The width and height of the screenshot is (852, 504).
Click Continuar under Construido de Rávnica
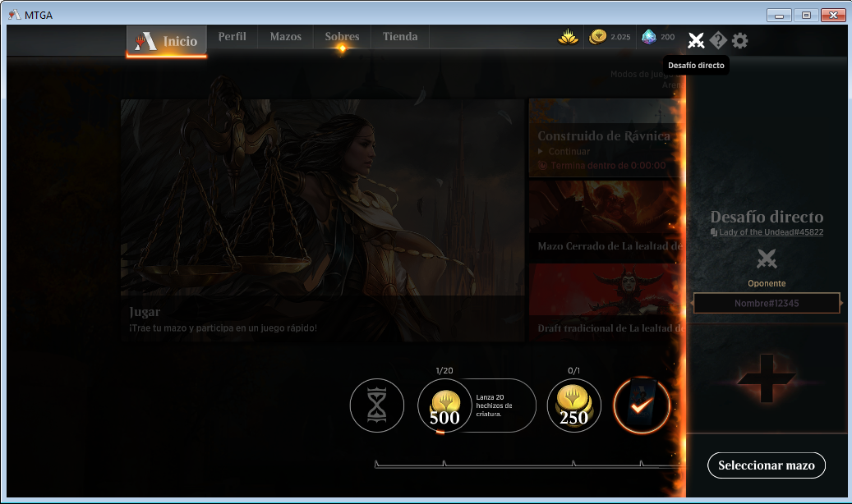(x=569, y=152)
